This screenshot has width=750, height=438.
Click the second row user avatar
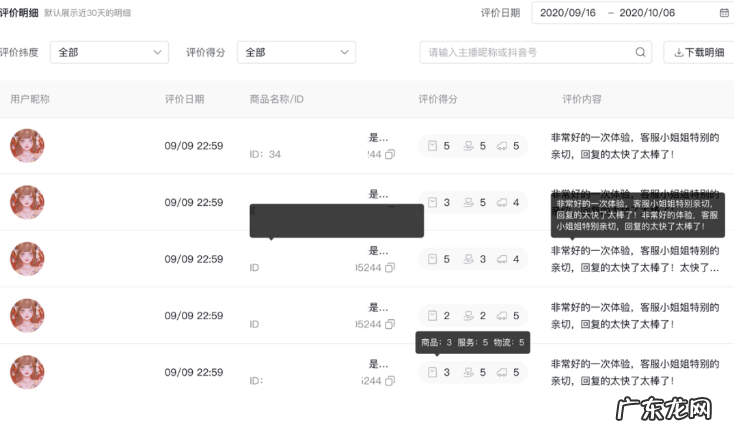point(27,202)
